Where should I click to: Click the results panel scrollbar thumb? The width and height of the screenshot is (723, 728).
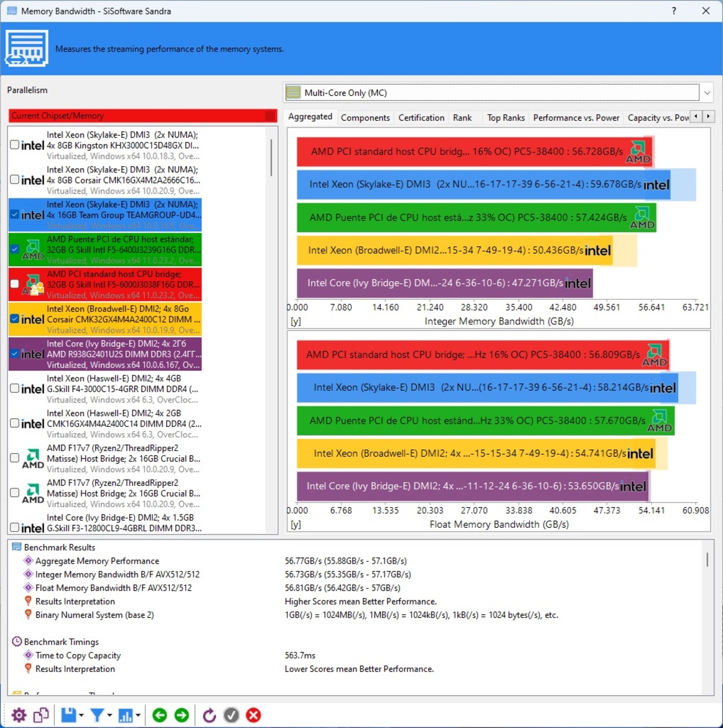coord(707,559)
